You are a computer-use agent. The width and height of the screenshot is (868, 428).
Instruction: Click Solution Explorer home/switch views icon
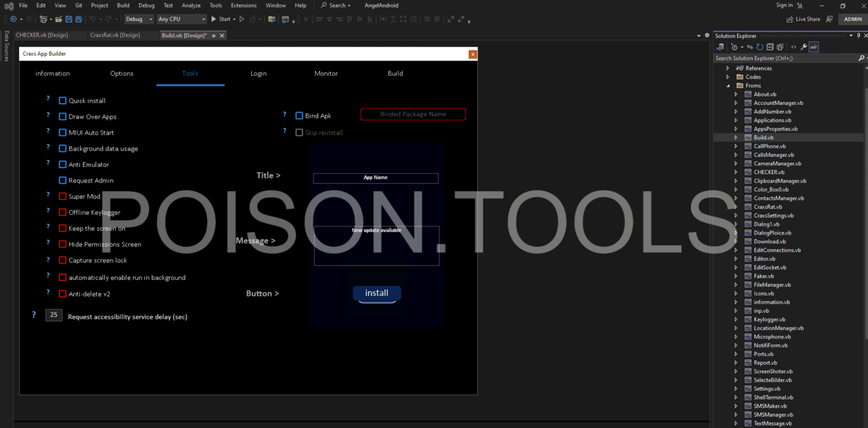tap(720, 47)
